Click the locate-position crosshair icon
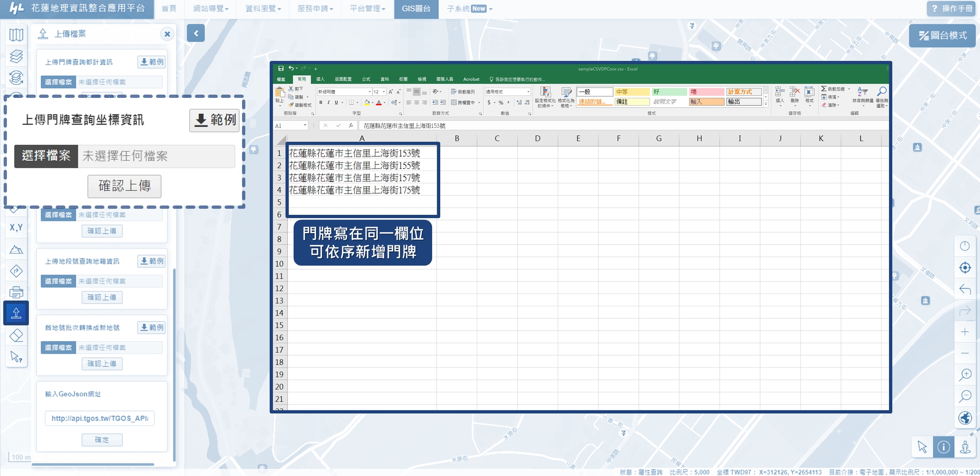The width and height of the screenshot is (980, 476). [965, 268]
